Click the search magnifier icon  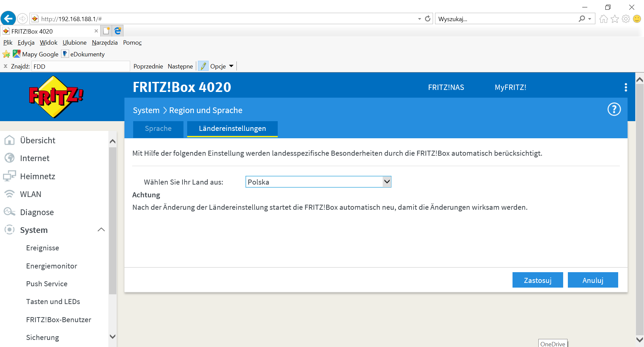click(582, 19)
